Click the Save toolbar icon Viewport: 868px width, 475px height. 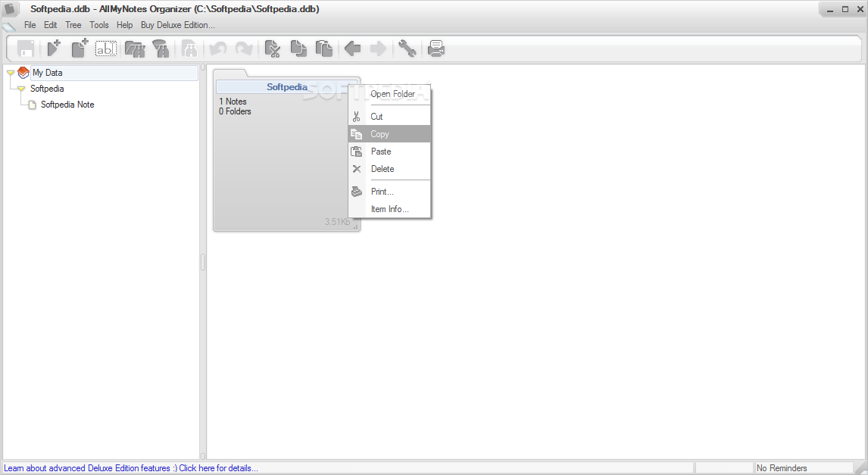(x=26, y=48)
